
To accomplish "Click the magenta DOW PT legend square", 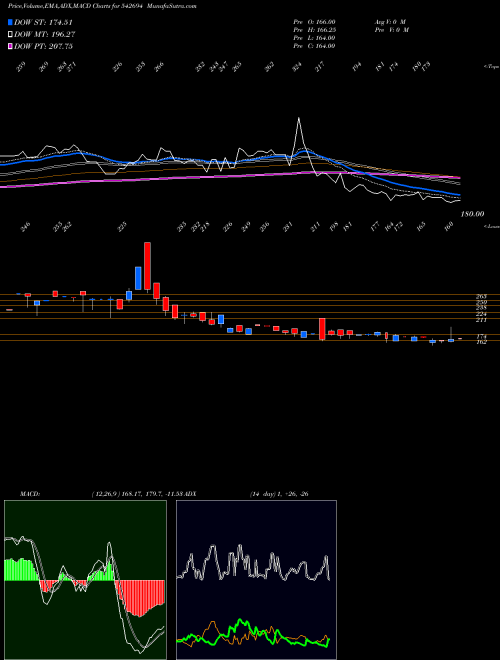I will (x=10, y=46).
